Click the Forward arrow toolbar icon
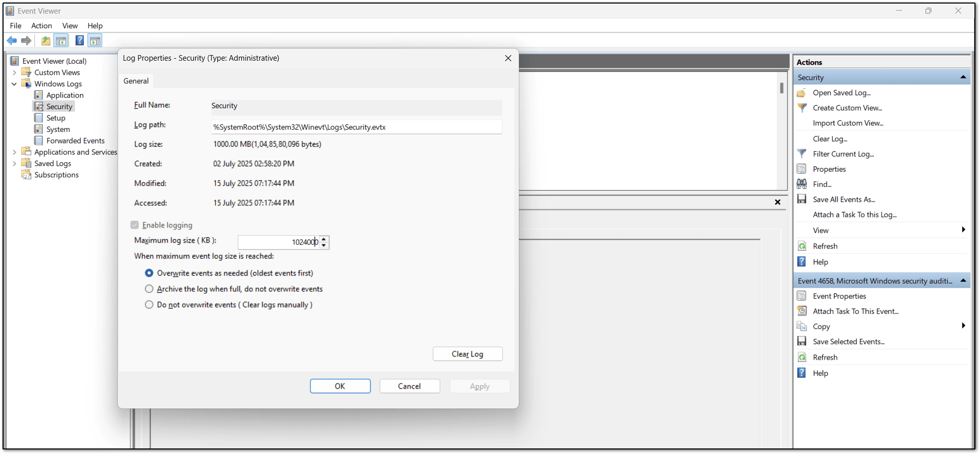Viewport: 980px width, 454px height. [x=26, y=40]
